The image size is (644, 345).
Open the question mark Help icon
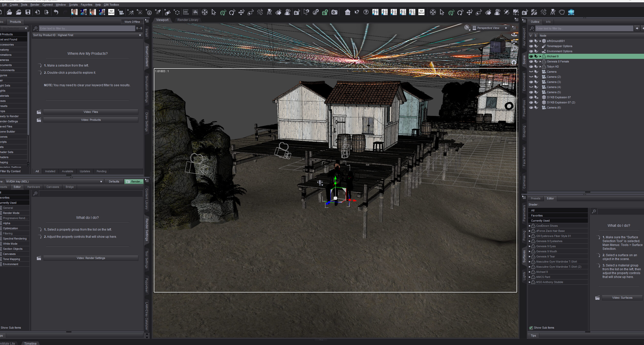tap(366, 12)
